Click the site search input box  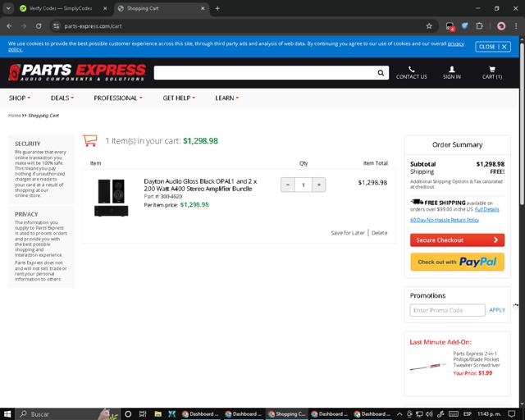click(x=264, y=73)
